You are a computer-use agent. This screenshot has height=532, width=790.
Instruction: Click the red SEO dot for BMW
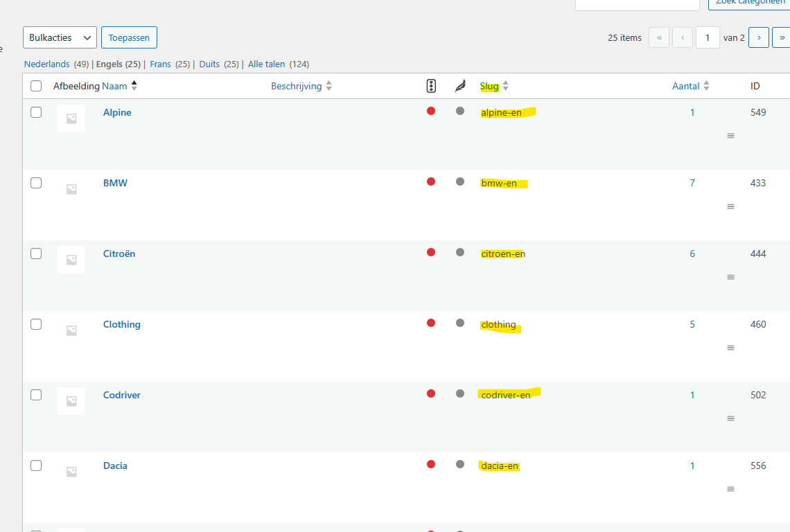pos(431,181)
